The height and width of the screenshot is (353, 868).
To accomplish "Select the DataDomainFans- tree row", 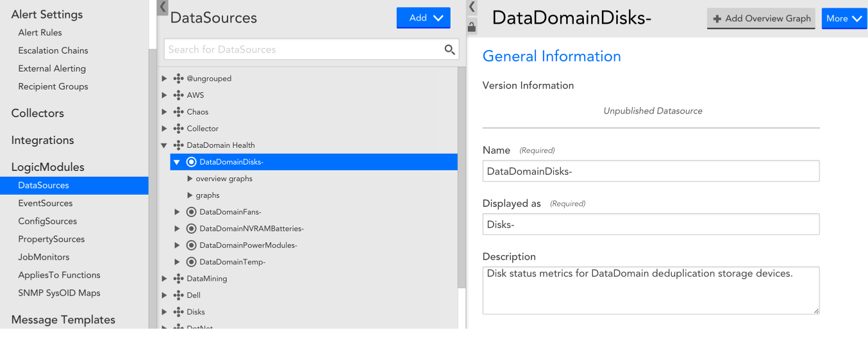I will (314, 211).
